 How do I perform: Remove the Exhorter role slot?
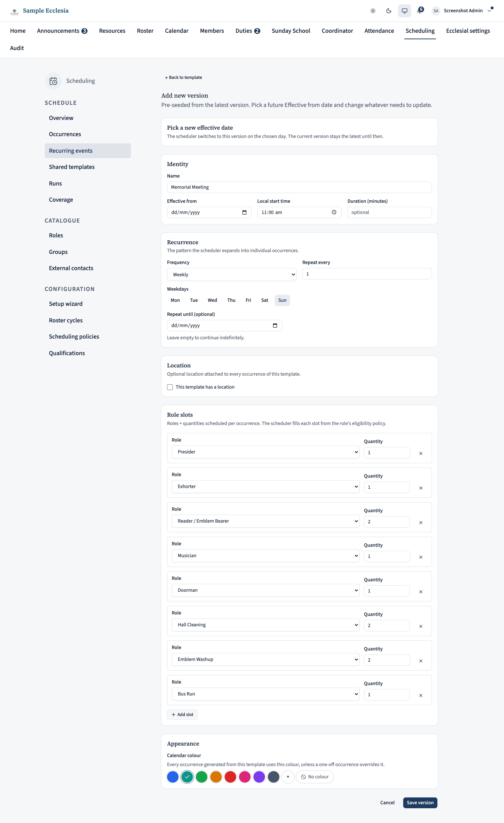pos(420,488)
